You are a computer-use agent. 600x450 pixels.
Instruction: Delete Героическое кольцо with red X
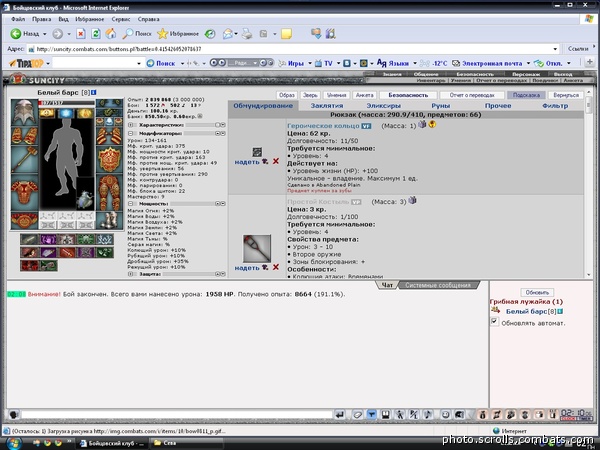click(276, 161)
